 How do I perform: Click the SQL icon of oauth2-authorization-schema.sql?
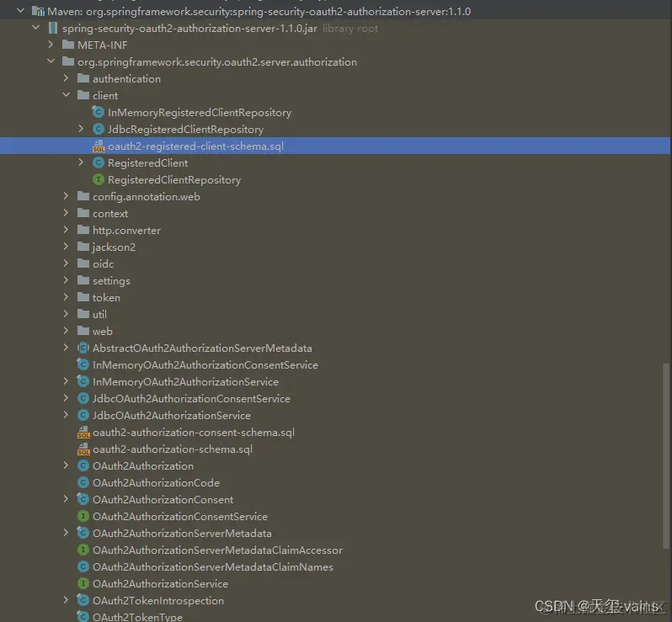click(83, 449)
